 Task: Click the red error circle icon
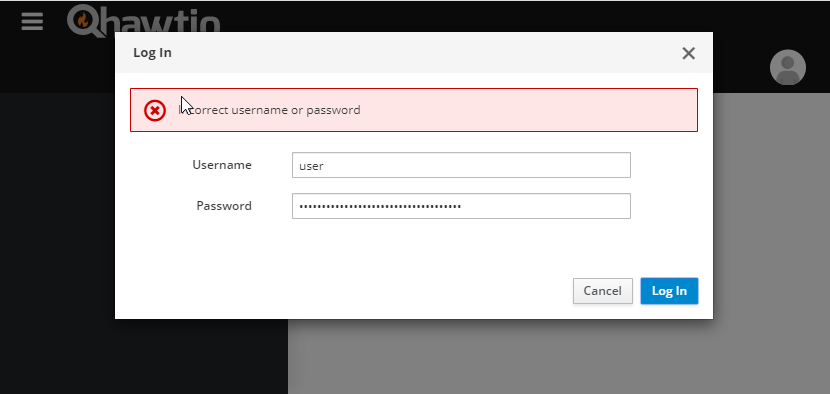[155, 111]
